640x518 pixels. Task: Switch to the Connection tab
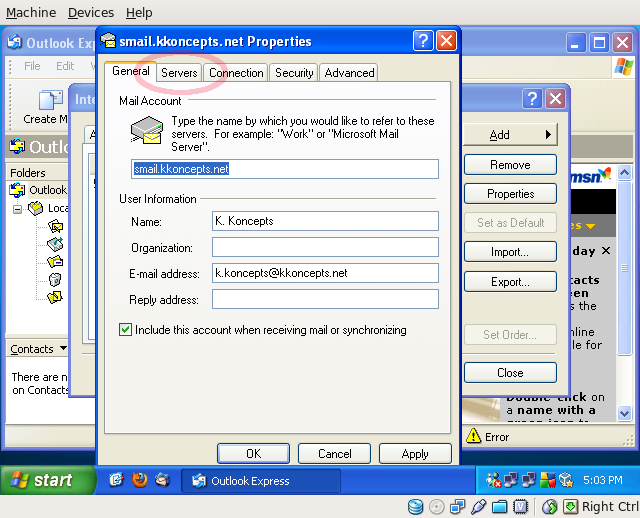(236, 73)
